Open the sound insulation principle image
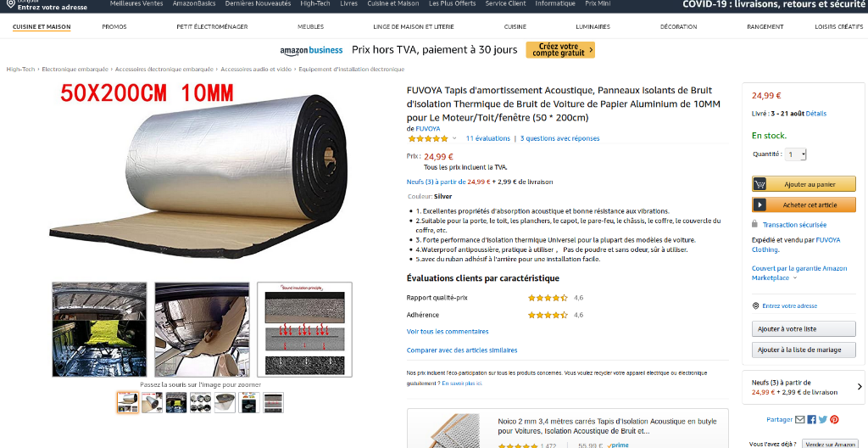The image size is (868, 448). coord(304,329)
